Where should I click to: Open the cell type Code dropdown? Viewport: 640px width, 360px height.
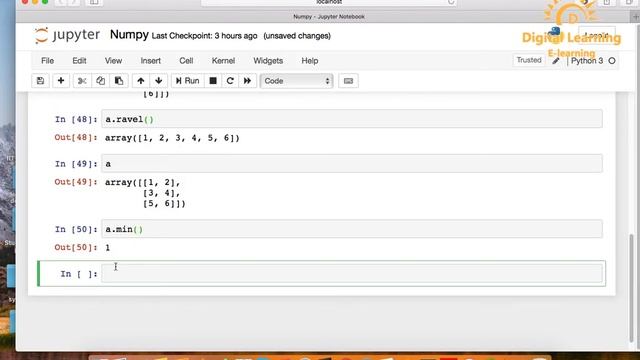(x=297, y=81)
